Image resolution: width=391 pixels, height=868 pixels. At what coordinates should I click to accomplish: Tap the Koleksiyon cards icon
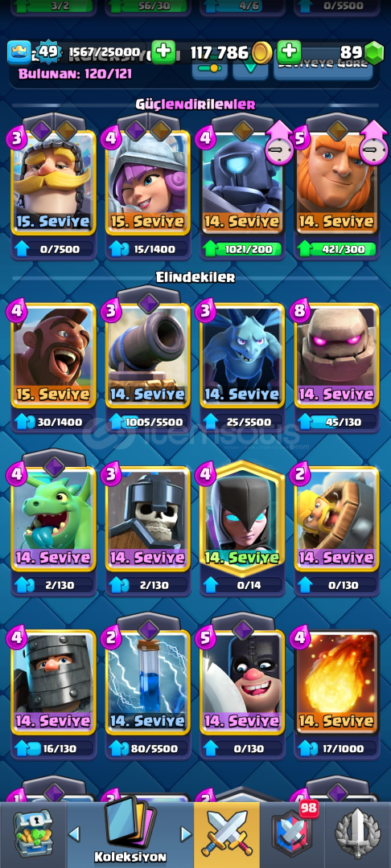point(130,825)
